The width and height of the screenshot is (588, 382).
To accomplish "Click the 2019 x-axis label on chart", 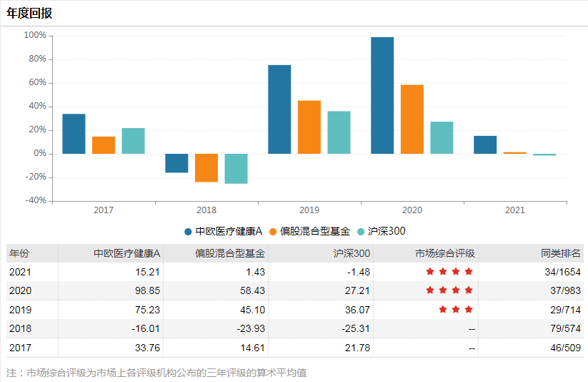I will click(309, 210).
